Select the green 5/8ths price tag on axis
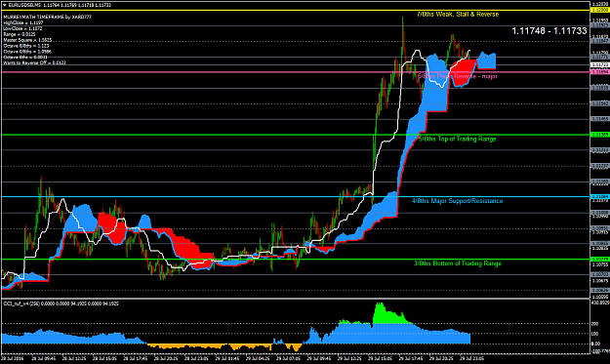The image size is (610, 364). tap(600, 135)
